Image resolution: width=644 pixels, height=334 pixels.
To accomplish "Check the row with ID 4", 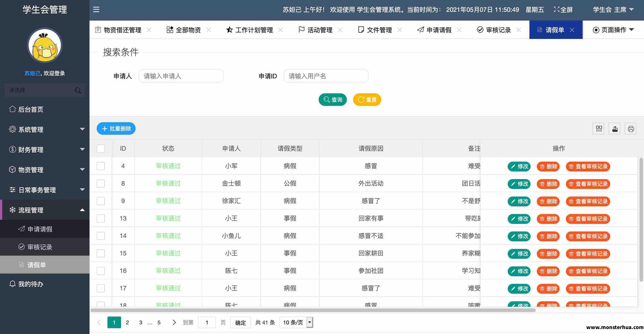I will coord(101,166).
